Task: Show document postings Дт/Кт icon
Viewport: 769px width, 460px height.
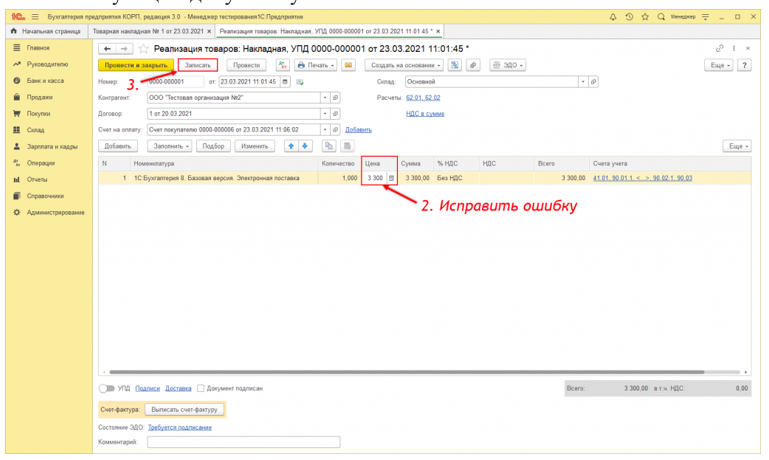Action: [282, 65]
